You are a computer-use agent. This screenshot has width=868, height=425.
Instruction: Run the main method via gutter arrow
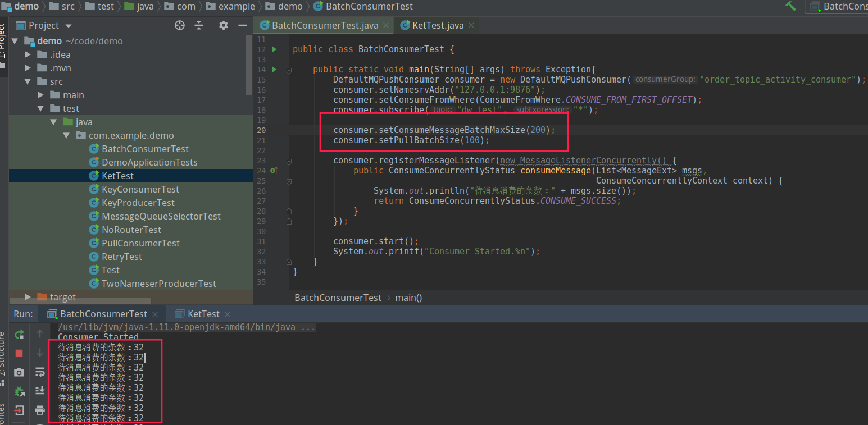pyautogui.click(x=274, y=70)
